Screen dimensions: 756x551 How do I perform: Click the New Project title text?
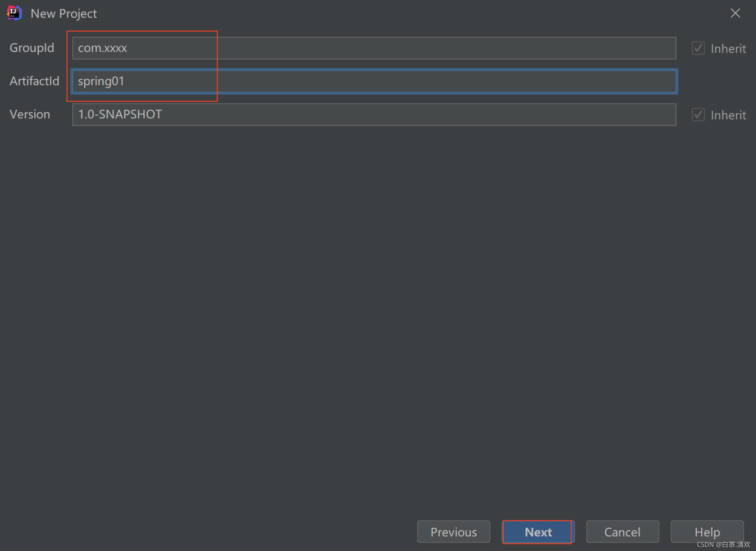[x=63, y=14]
